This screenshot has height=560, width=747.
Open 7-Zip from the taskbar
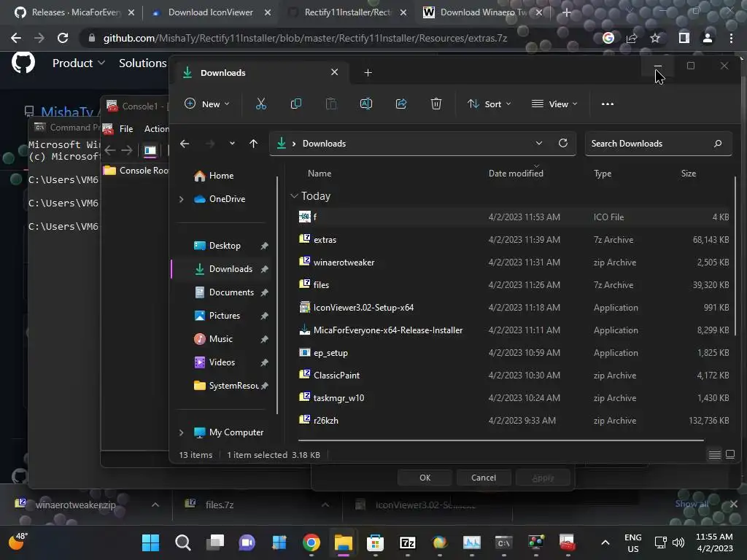[407, 542]
